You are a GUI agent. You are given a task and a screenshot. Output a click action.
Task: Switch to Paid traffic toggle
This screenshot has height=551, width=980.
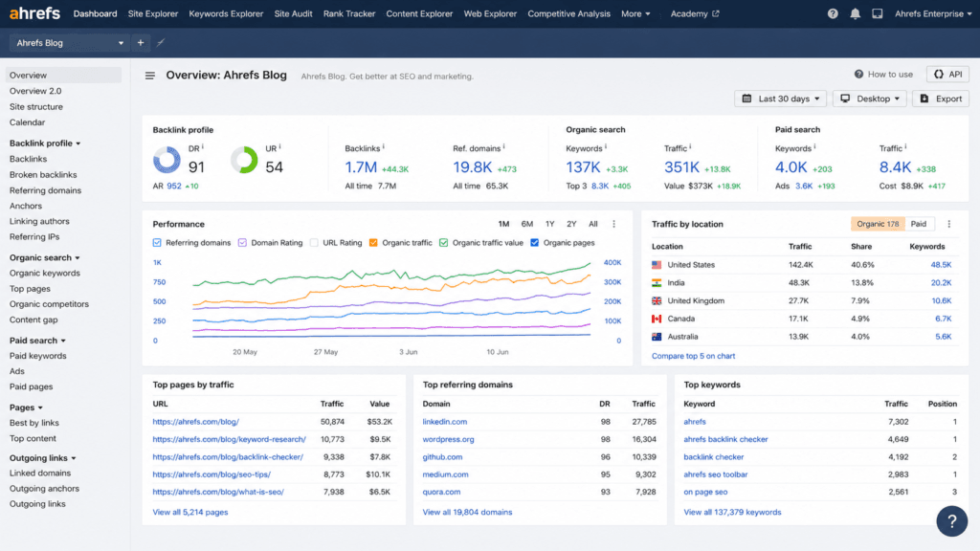tap(918, 224)
